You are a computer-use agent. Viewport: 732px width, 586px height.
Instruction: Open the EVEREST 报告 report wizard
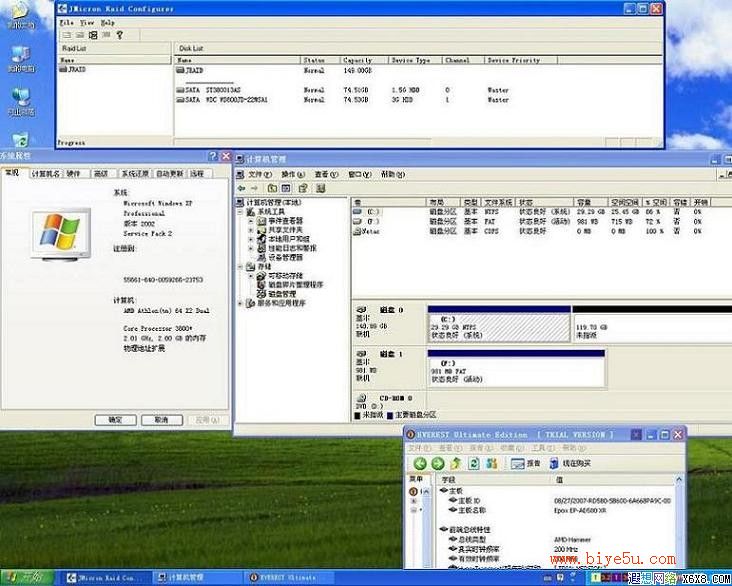pos(525,463)
